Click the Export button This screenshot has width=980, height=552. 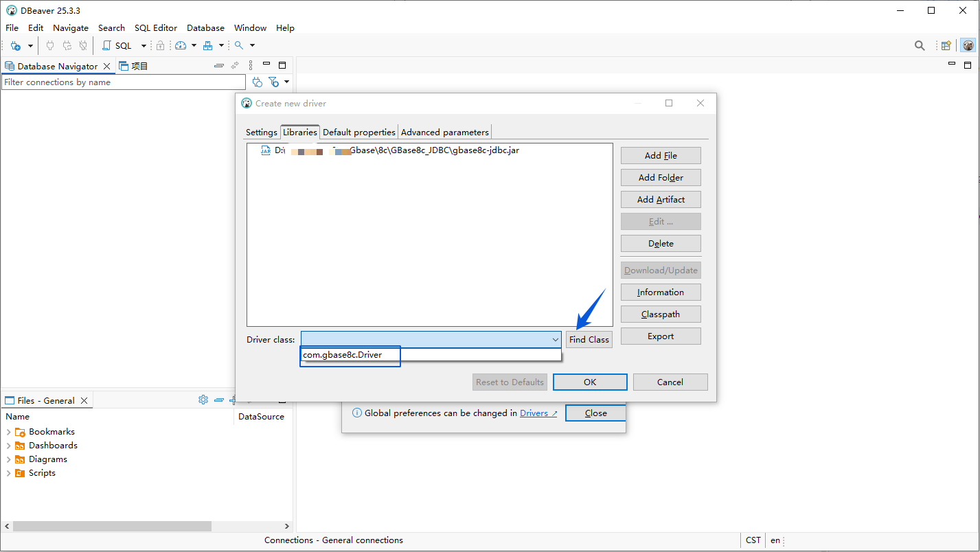pyautogui.click(x=661, y=336)
